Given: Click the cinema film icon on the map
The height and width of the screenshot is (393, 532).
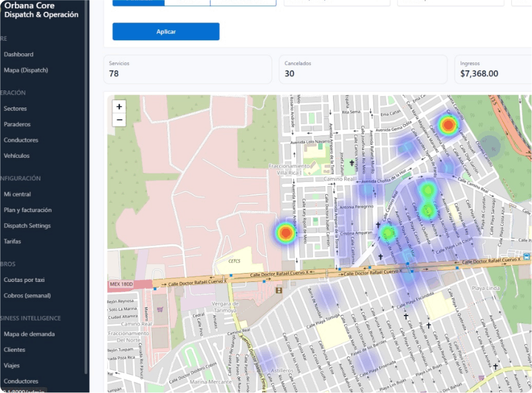Looking at the screenshot, I should pyautogui.click(x=279, y=289).
